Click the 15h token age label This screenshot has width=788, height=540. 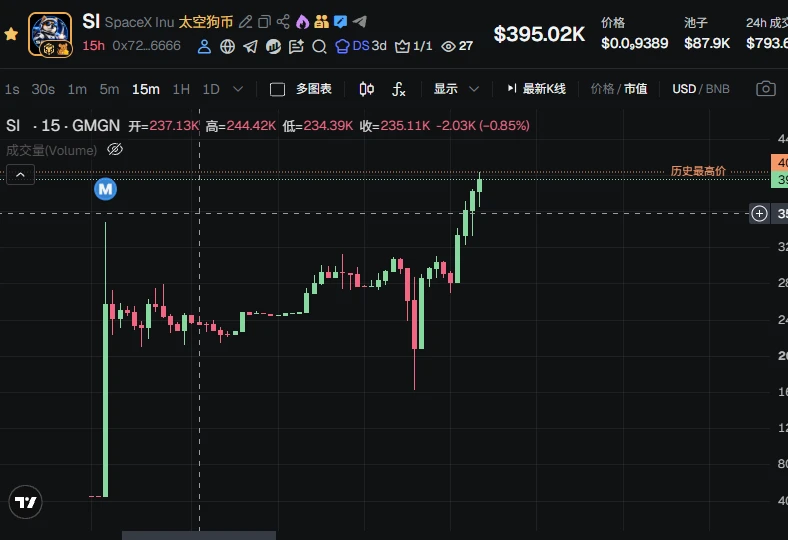[x=93, y=46]
